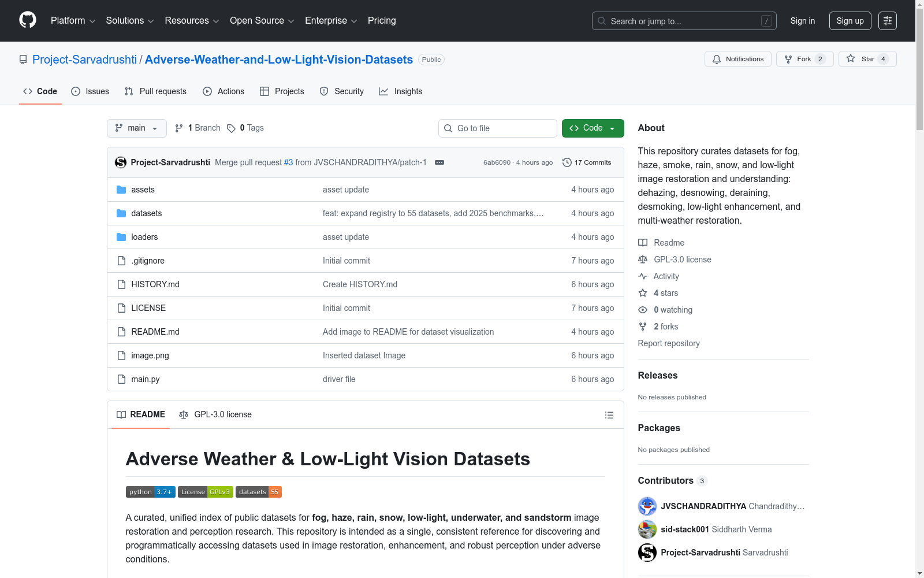Click the python 3.7+ badge
The image size is (924, 578).
[151, 492]
